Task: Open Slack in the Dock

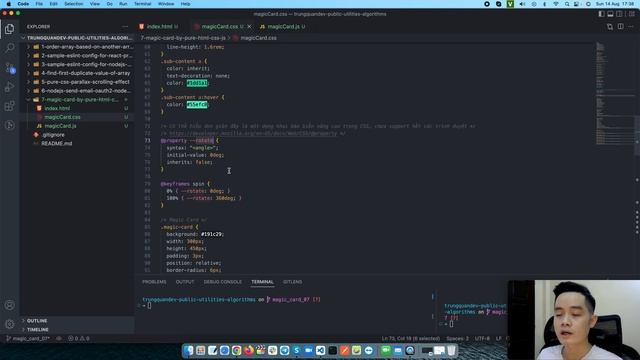Action: click(x=272, y=350)
